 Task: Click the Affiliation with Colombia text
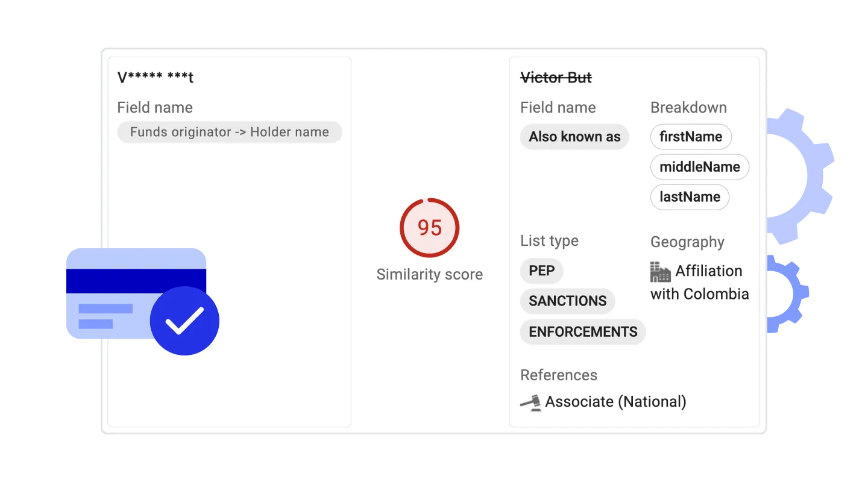(x=700, y=283)
